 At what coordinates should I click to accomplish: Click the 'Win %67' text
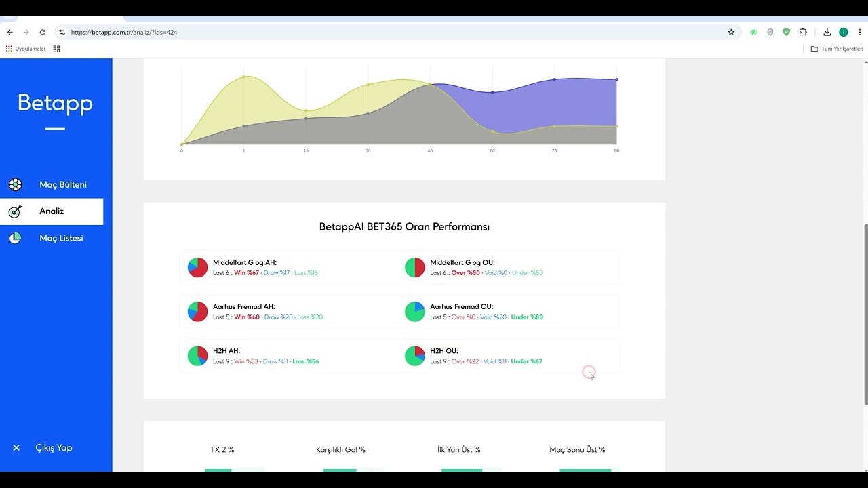(x=246, y=273)
